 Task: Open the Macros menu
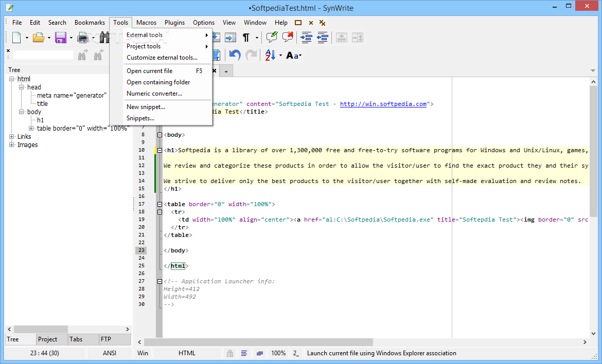coord(146,23)
